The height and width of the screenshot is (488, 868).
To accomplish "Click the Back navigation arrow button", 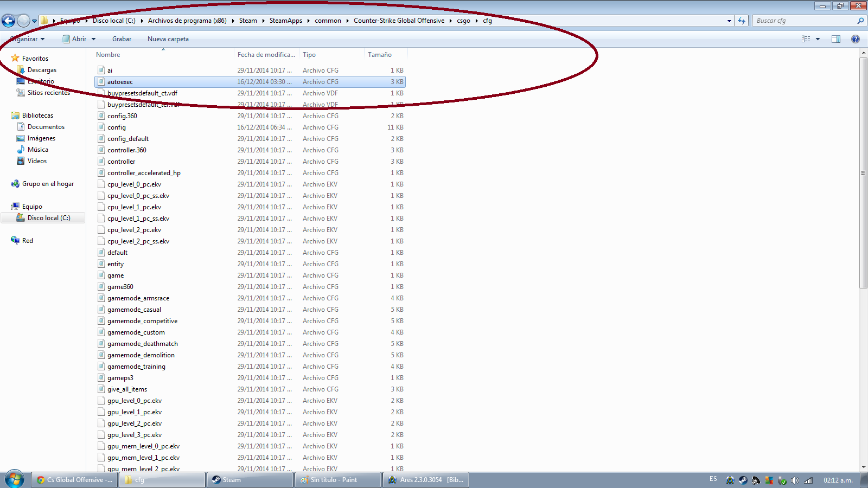I will coord(8,21).
